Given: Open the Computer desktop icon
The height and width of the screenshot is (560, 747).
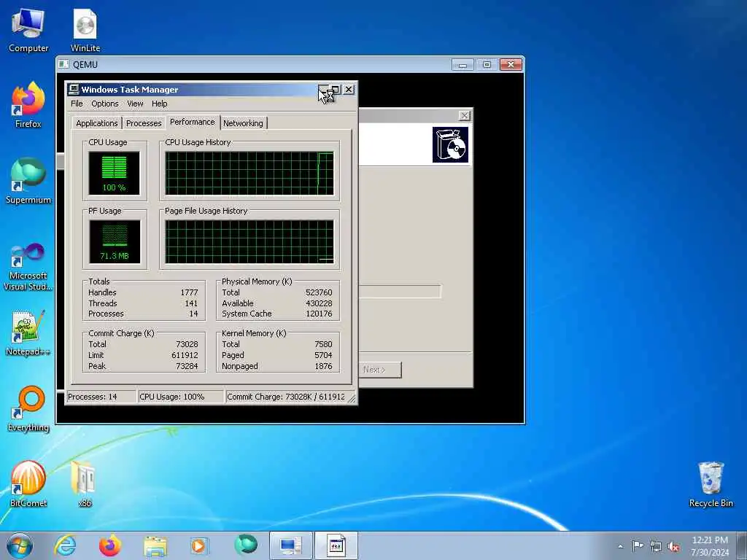Looking at the screenshot, I should (x=28, y=29).
